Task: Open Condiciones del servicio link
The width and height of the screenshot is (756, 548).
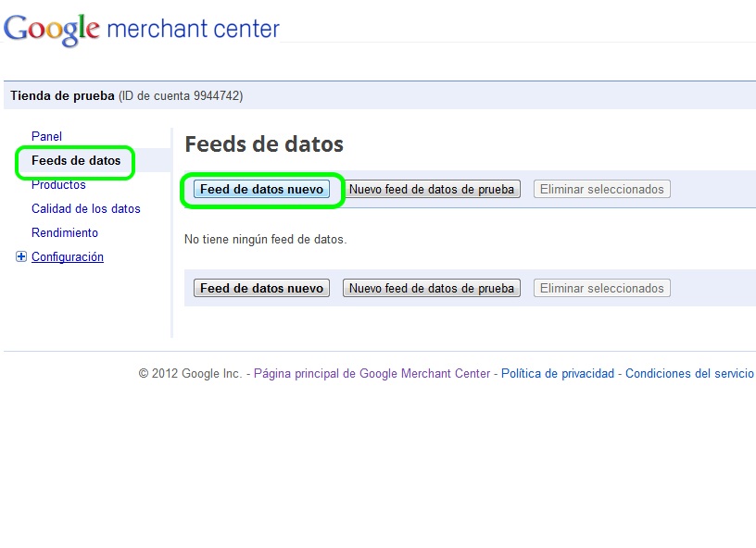Action: pos(689,373)
